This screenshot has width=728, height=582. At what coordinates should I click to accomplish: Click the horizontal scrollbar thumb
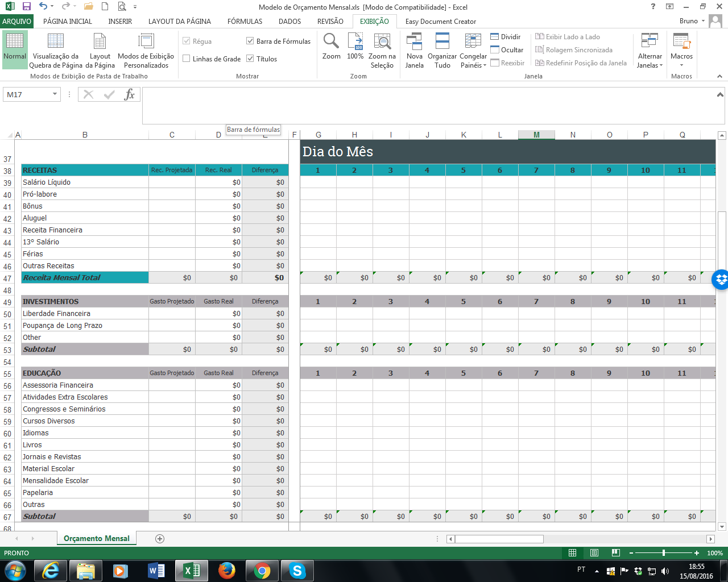click(x=499, y=539)
